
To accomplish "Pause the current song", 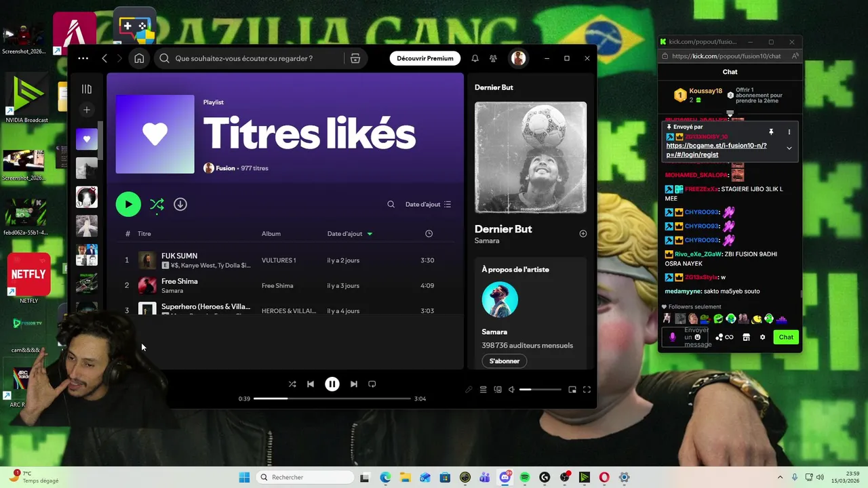I will (x=332, y=384).
